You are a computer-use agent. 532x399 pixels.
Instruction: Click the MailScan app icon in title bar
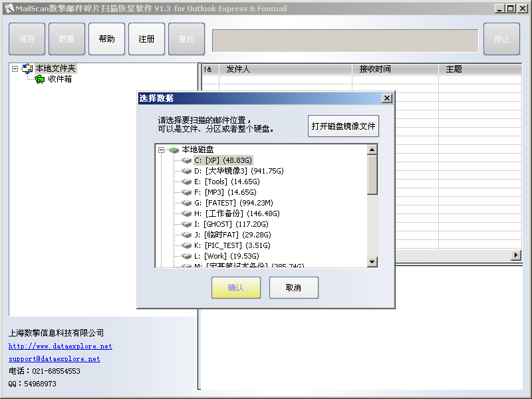[x=9, y=9]
